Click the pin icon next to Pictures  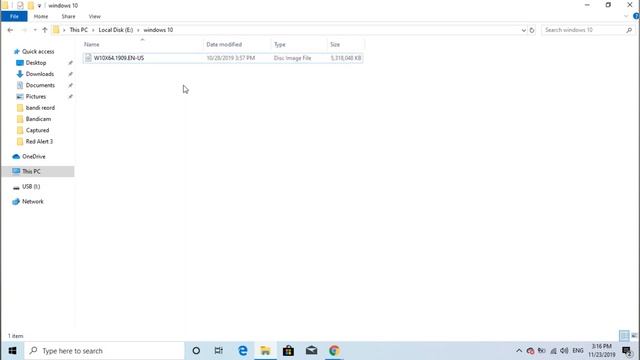click(x=70, y=96)
